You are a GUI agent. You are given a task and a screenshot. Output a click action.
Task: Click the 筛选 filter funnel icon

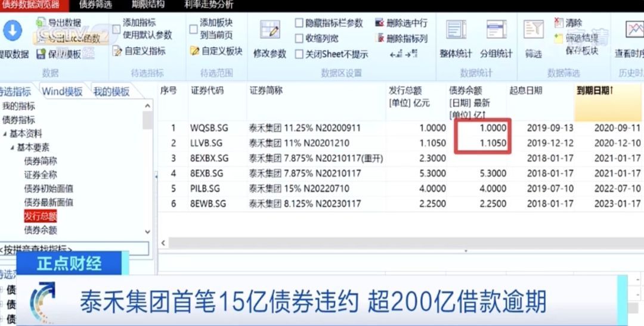coord(533,30)
